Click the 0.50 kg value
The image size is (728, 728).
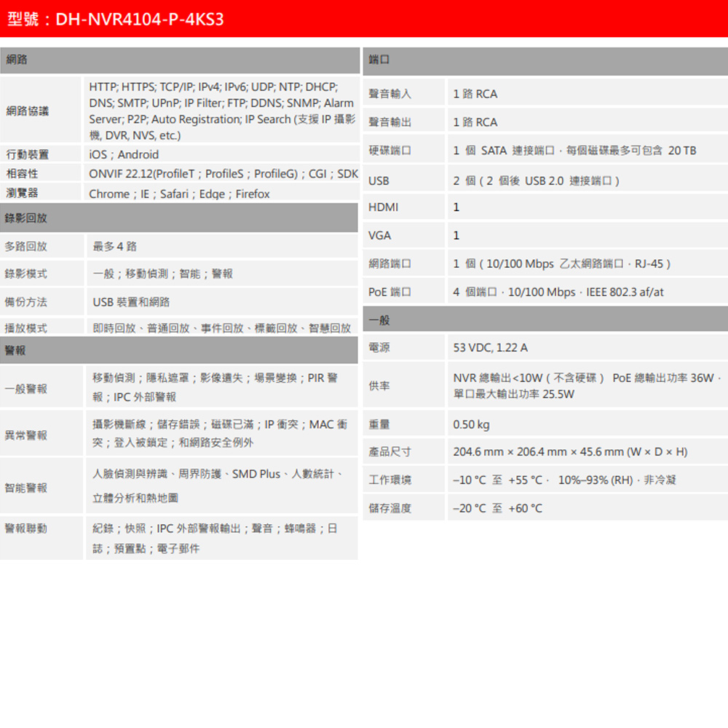coord(471,424)
